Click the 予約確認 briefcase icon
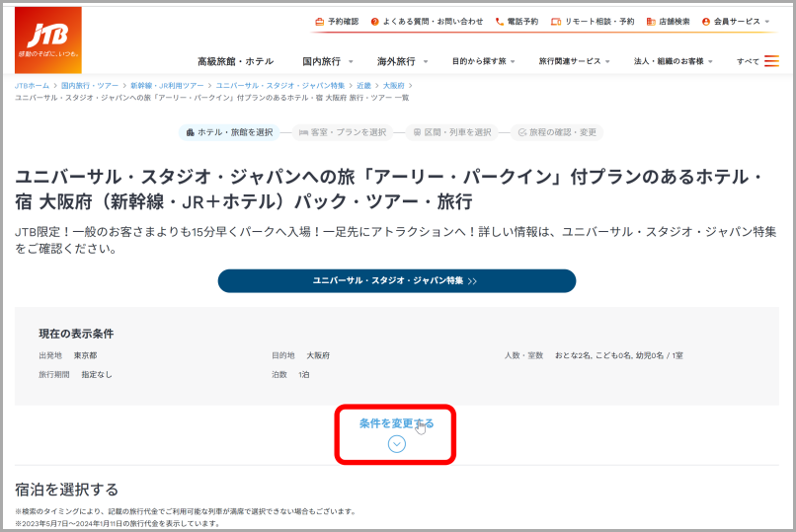The width and height of the screenshot is (796, 532). point(319,22)
